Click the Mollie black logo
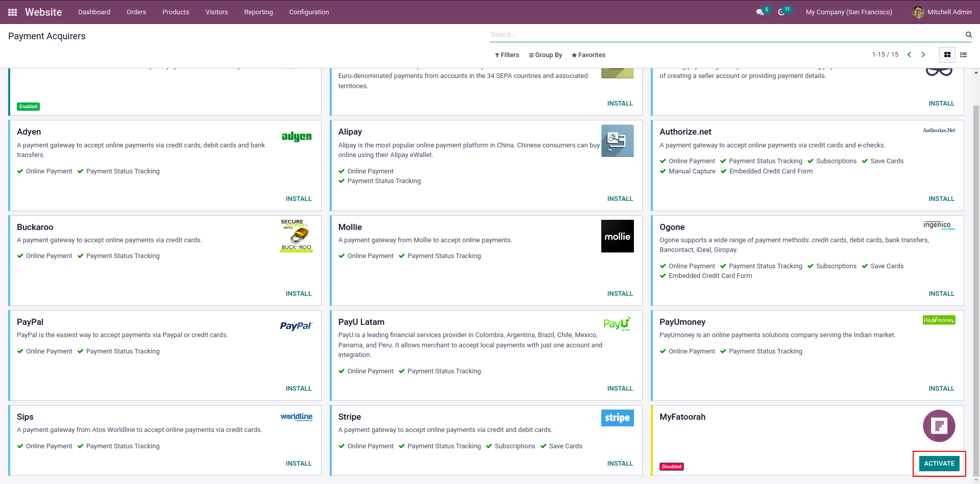Screen dimensions: 980x484 [x=618, y=236]
